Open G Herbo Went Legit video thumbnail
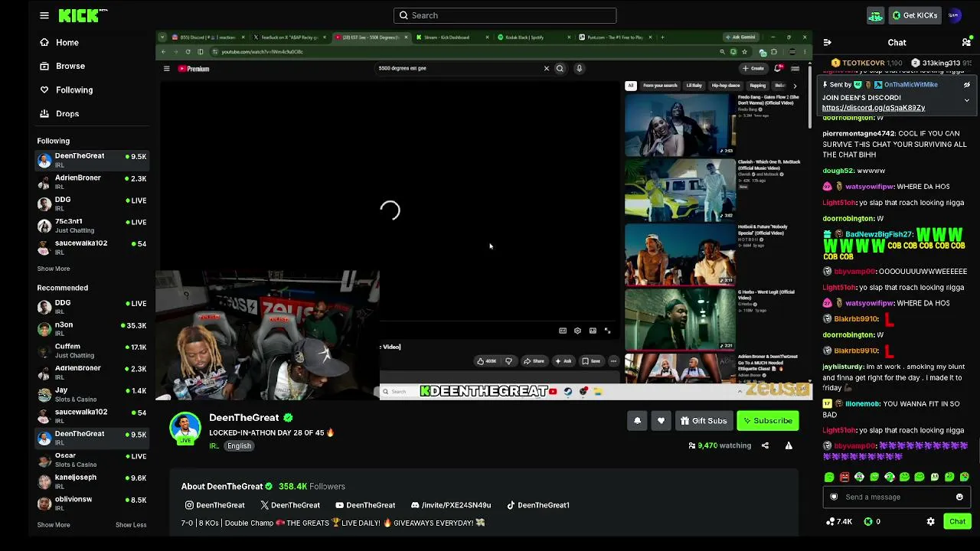Viewport: 980px width, 551px height. (x=680, y=320)
